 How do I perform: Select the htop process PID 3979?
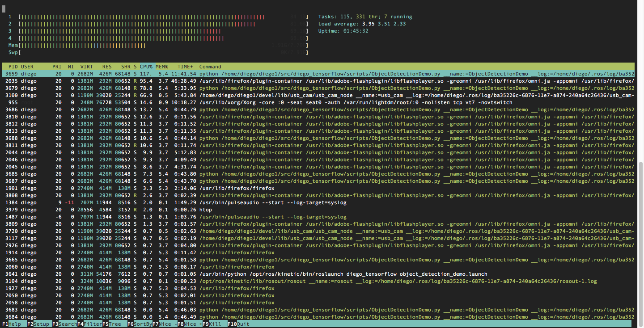(318, 210)
